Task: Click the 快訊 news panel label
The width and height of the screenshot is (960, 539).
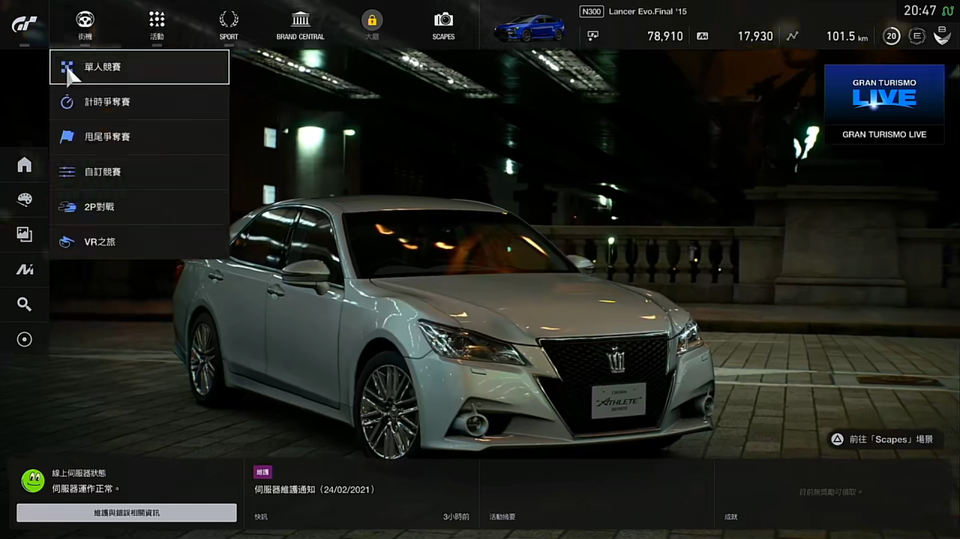Action: click(261, 517)
